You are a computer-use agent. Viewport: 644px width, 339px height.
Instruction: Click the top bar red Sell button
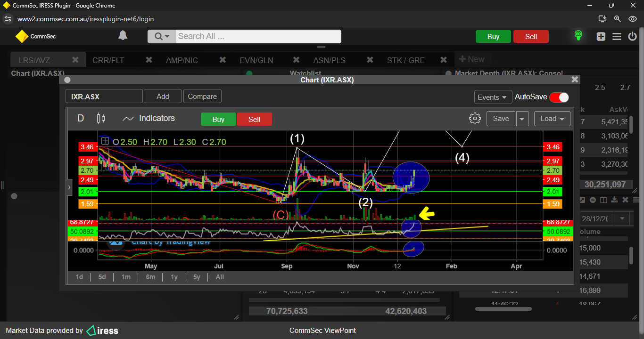coord(531,37)
